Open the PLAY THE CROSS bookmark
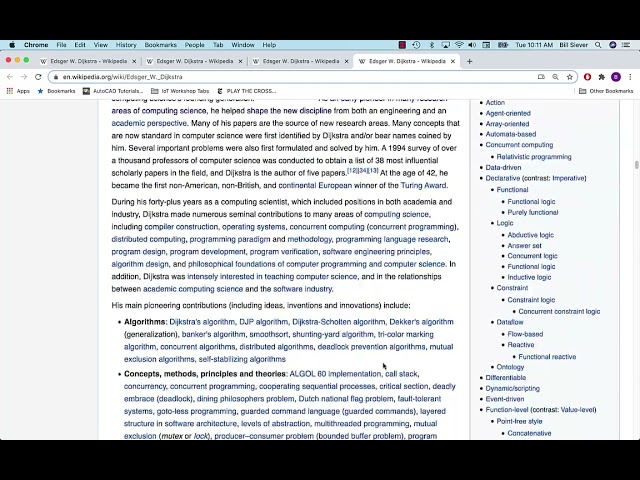 pos(247,91)
